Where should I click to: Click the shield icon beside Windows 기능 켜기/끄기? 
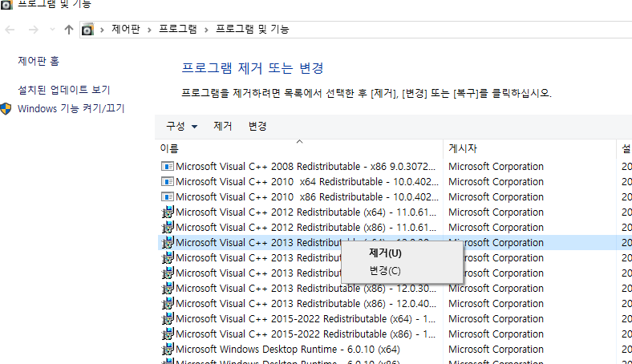[x=6, y=108]
